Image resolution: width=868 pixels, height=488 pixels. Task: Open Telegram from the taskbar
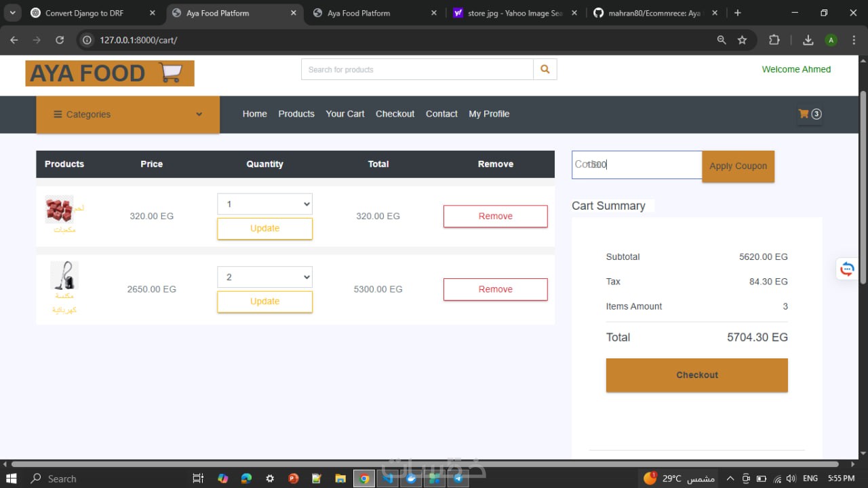click(458, 478)
